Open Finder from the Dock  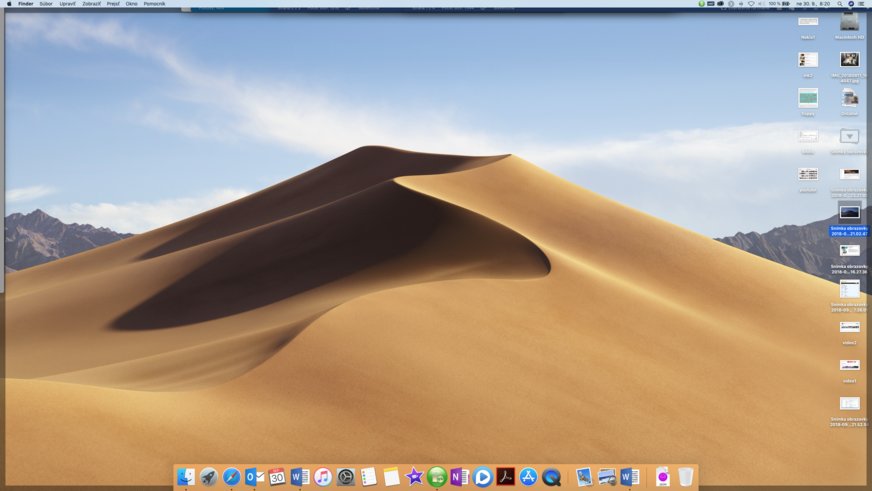[x=186, y=477]
